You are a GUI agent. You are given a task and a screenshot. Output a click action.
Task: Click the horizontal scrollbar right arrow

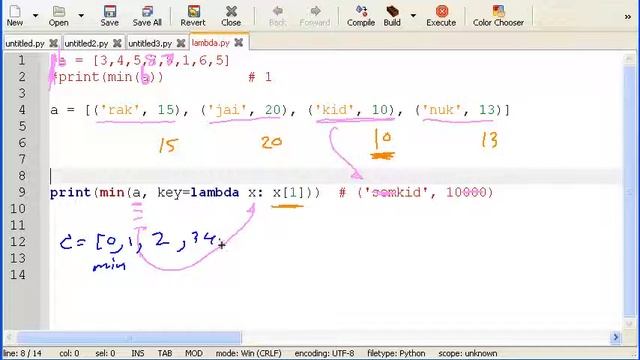click(615, 337)
